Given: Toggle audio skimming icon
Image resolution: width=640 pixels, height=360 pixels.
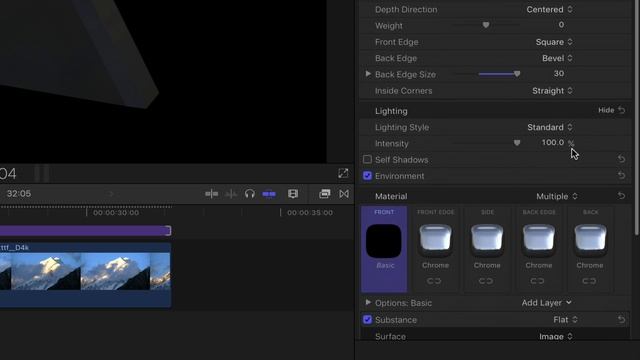Looking at the screenshot, I should coord(231,194).
